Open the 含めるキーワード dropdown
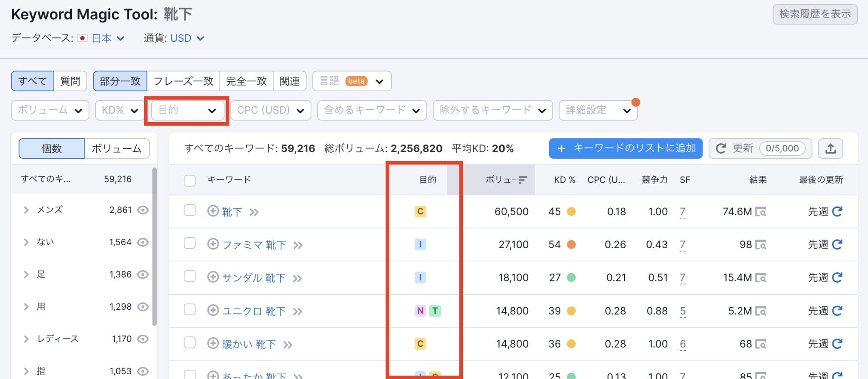 pyautogui.click(x=372, y=111)
